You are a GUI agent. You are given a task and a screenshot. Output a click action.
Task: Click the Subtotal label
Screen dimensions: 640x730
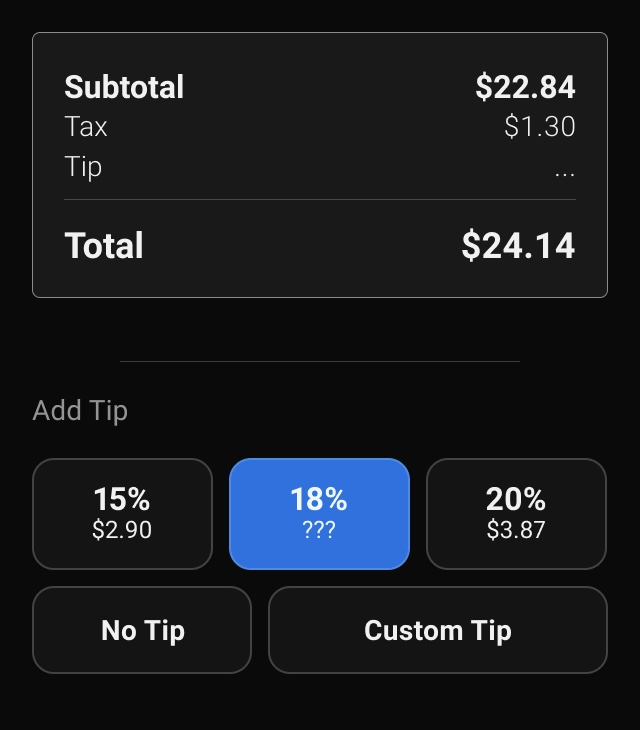[124, 87]
